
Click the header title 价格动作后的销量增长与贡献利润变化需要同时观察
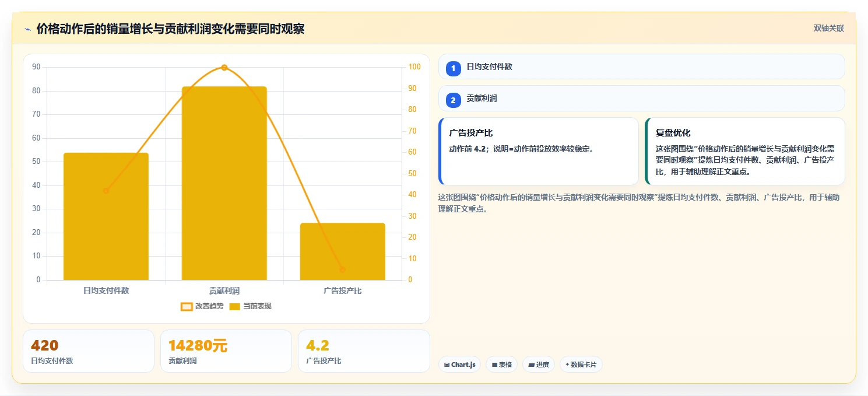170,29
